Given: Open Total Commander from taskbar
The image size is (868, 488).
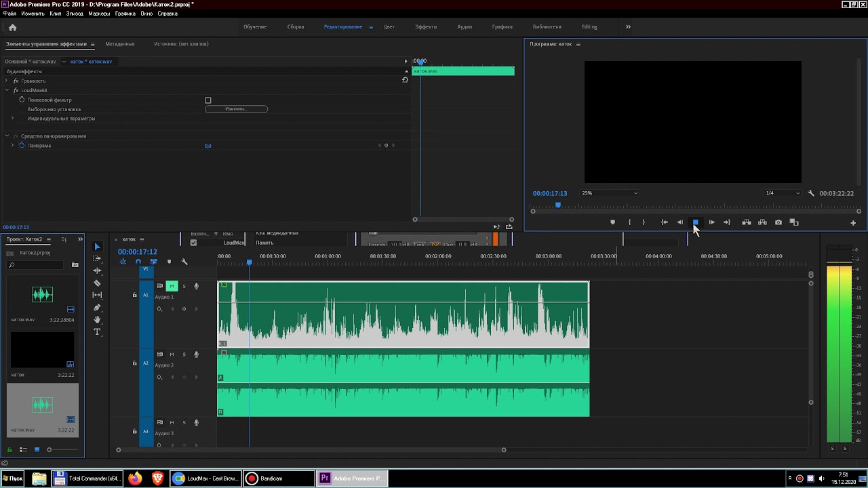Looking at the screenshot, I should click(x=88, y=479).
